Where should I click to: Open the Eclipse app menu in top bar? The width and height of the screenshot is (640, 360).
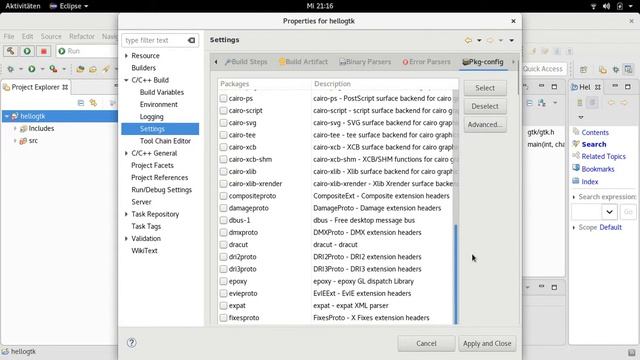[x=69, y=6]
